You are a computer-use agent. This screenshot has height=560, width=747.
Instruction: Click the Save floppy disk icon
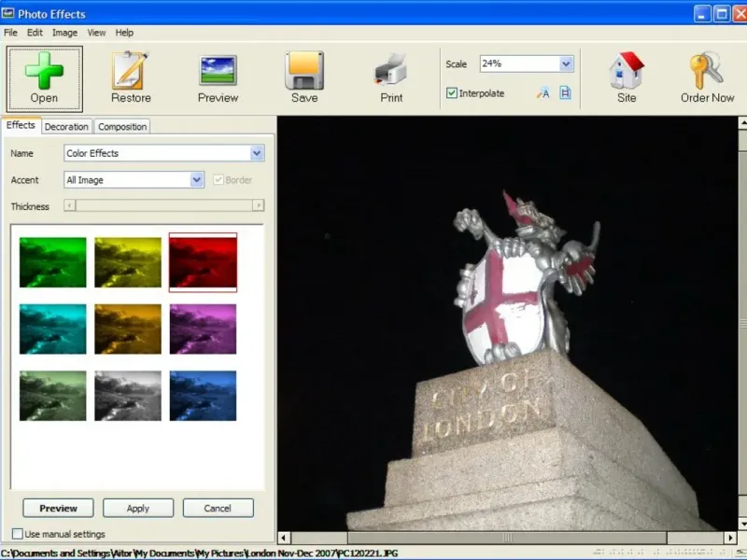(304, 71)
